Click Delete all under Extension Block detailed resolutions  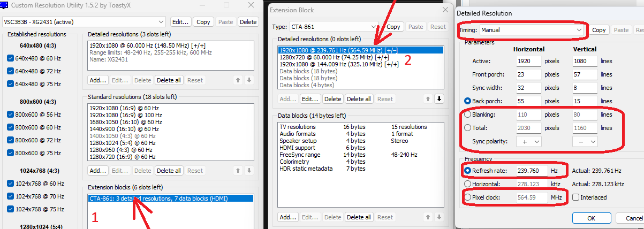[359, 99]
